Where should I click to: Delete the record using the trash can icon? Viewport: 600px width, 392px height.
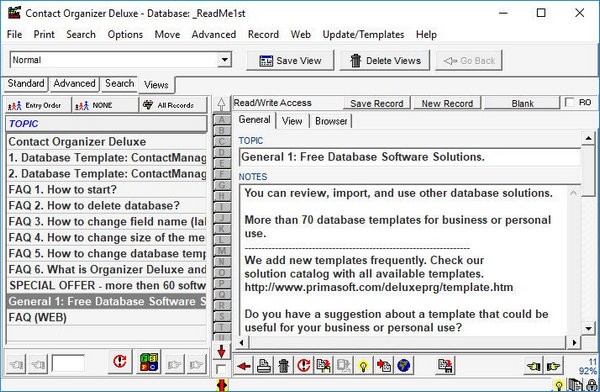tap(284, 366)
